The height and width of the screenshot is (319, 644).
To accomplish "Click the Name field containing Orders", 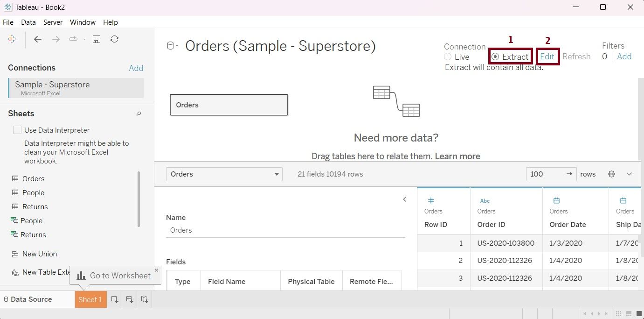I will (x=285, y=230).
